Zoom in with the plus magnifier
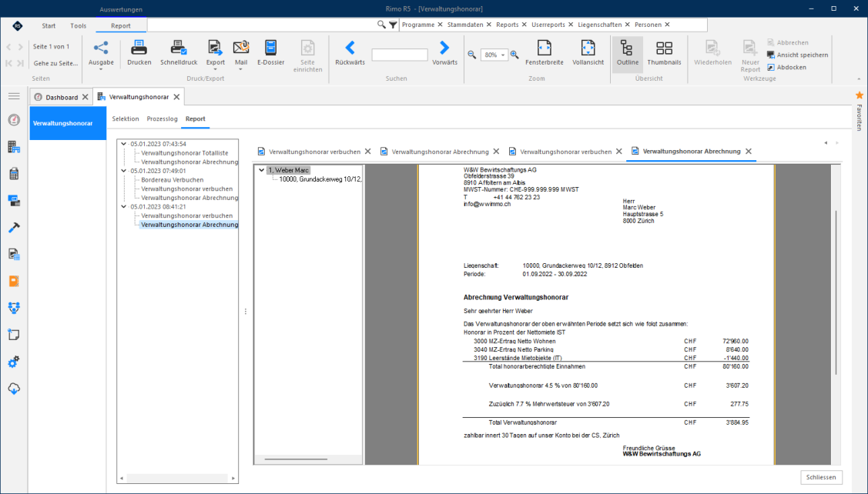Screen dimensions: 868x494 [514, 55]
